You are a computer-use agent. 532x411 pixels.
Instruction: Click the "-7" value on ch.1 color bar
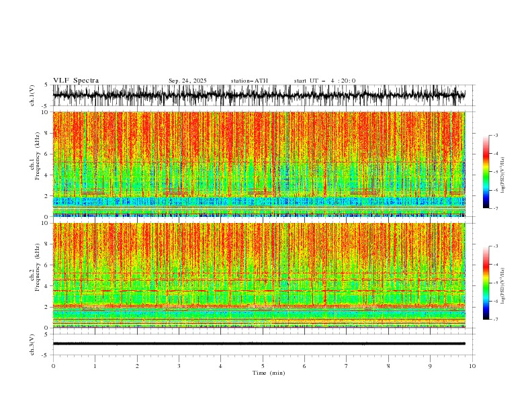(x=495, y=208)
